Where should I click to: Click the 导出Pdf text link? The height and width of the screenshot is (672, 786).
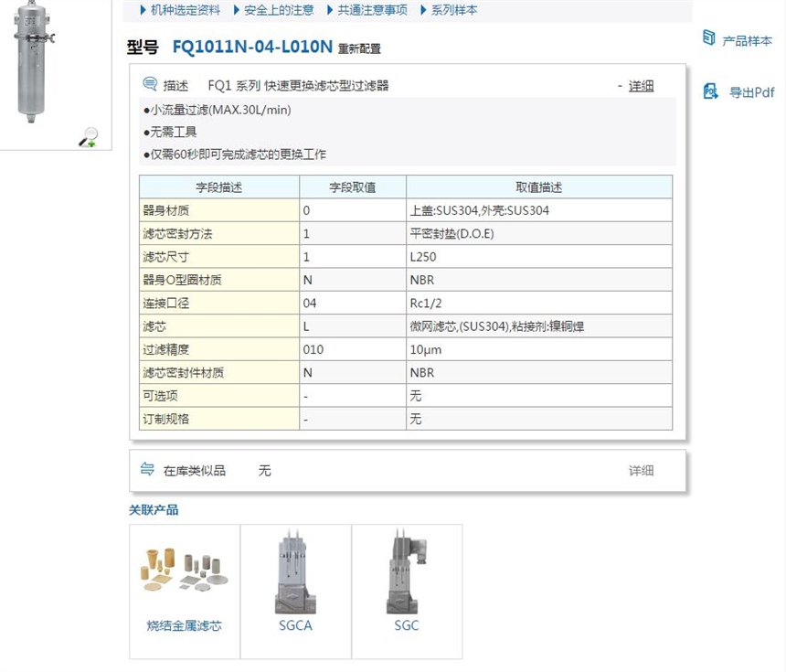tap(751, 92)
